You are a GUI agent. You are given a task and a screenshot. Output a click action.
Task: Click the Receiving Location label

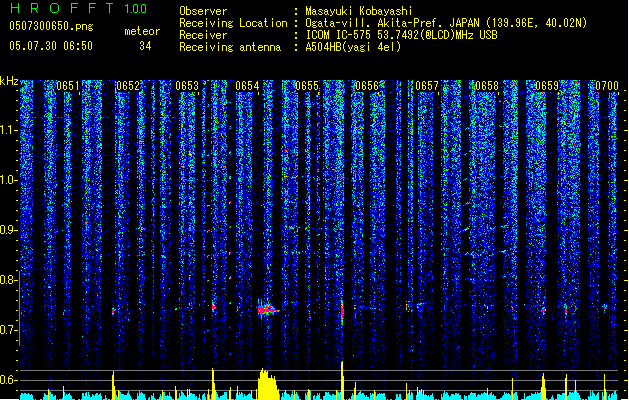pyautogui.click(x=233, y=24)
